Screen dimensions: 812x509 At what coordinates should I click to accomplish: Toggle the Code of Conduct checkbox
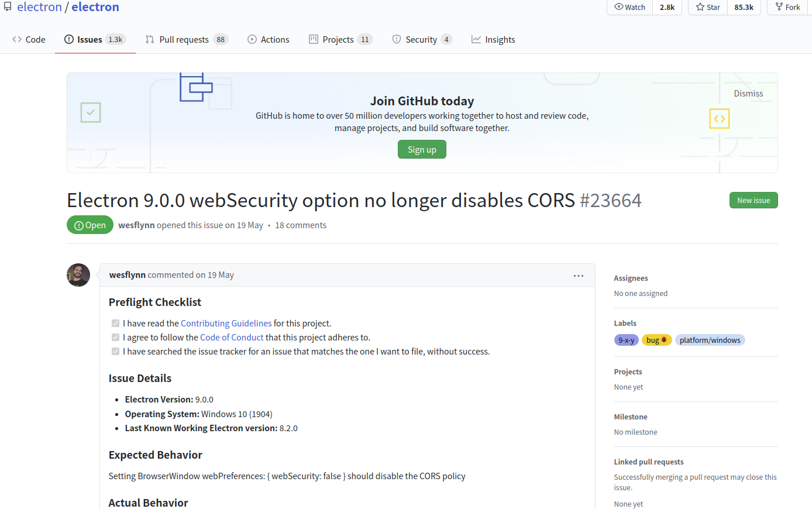click(x=115, y=338)
